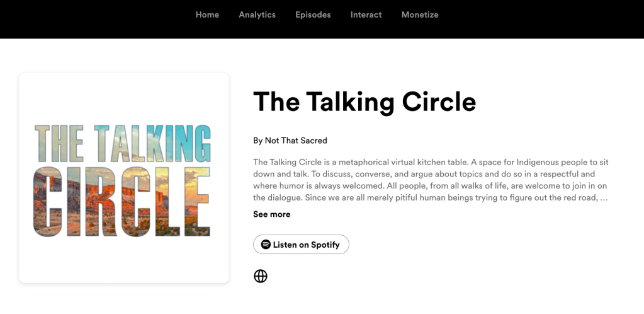Click the podcast description paragraph
The image size is (644, 314).
click(x=431, y=180)
